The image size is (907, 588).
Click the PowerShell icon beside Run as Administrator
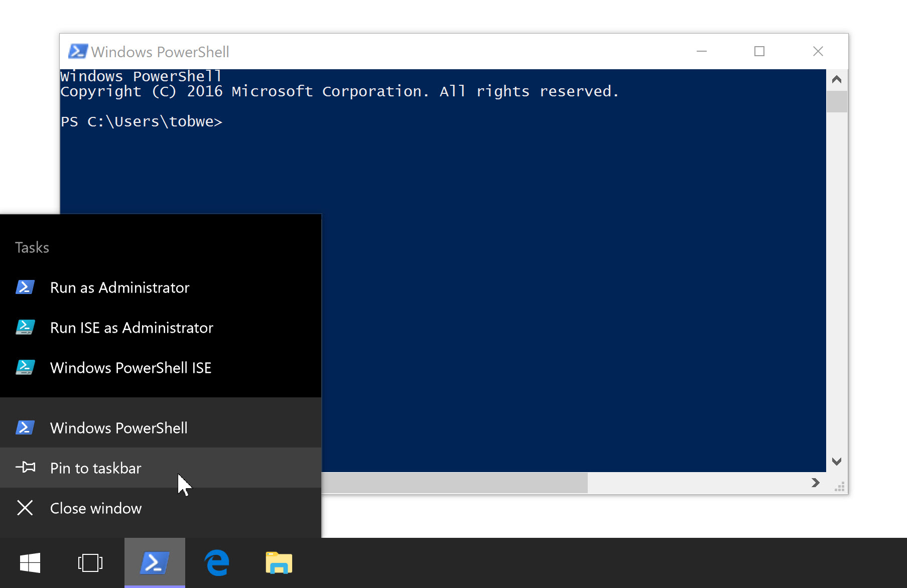(25, 287)
